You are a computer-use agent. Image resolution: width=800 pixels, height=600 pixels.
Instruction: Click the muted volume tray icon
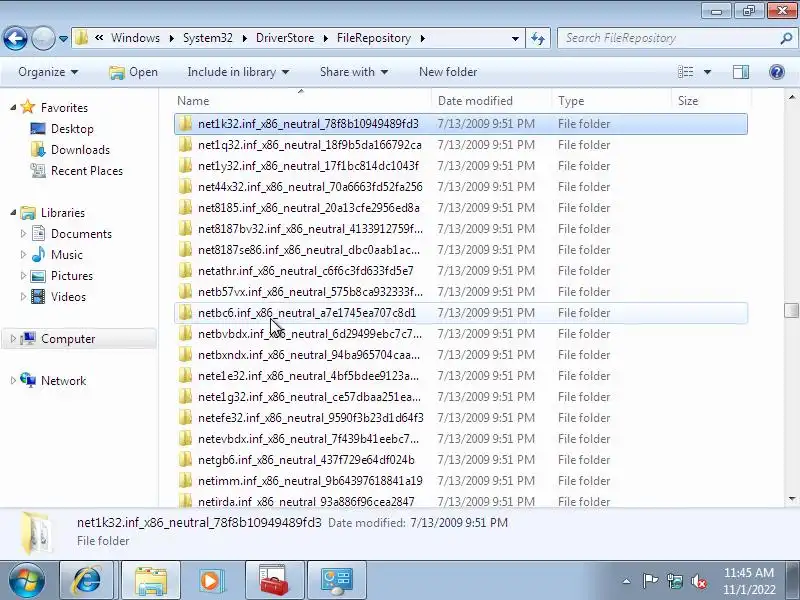pyautogui.click(x=698, y=581)
